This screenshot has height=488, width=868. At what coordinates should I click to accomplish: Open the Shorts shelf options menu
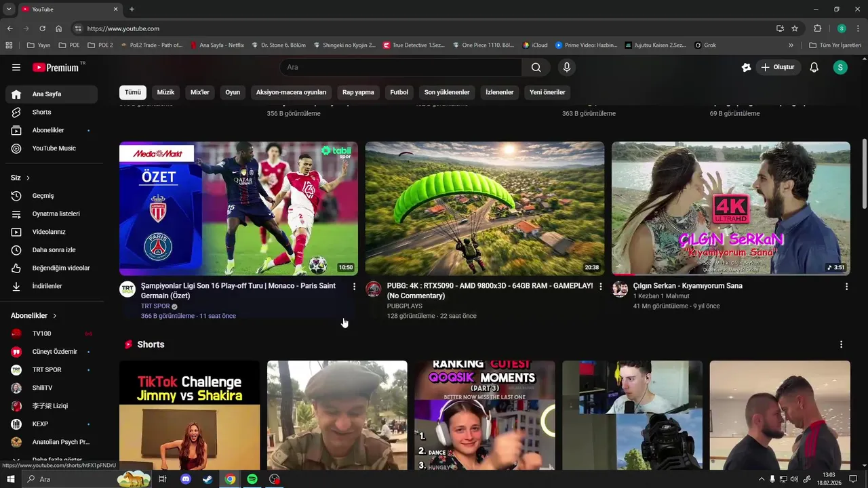(841, 344)
